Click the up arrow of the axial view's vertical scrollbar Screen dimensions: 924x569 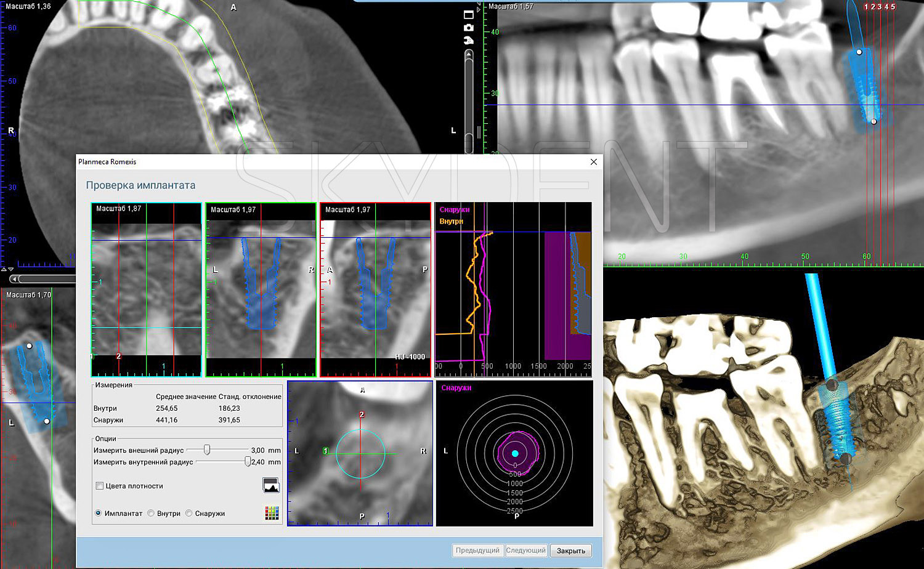(x=469, y=55)
